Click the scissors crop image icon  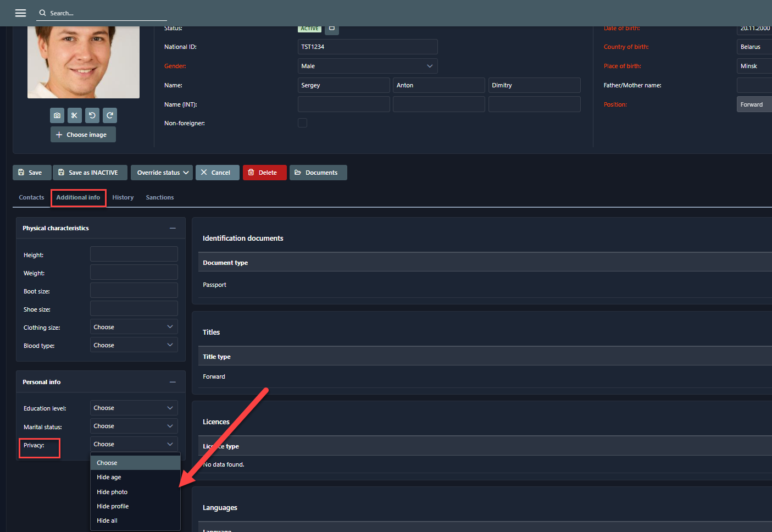point(75,115)
